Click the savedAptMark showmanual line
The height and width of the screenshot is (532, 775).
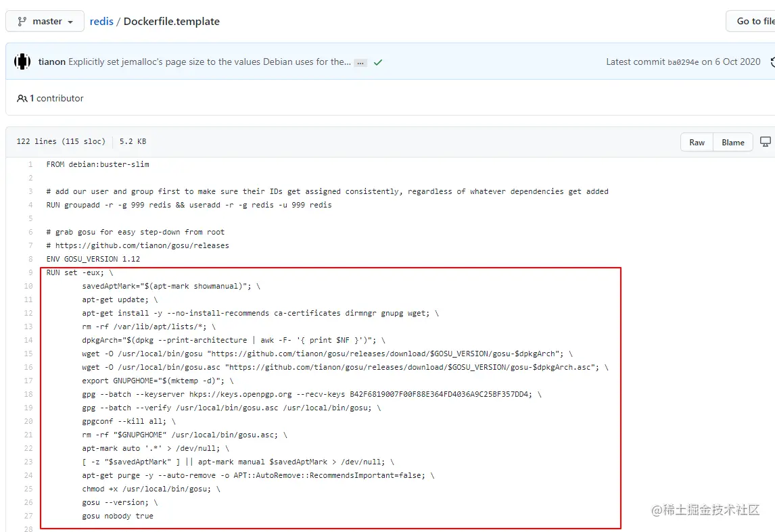coord(171,286)
